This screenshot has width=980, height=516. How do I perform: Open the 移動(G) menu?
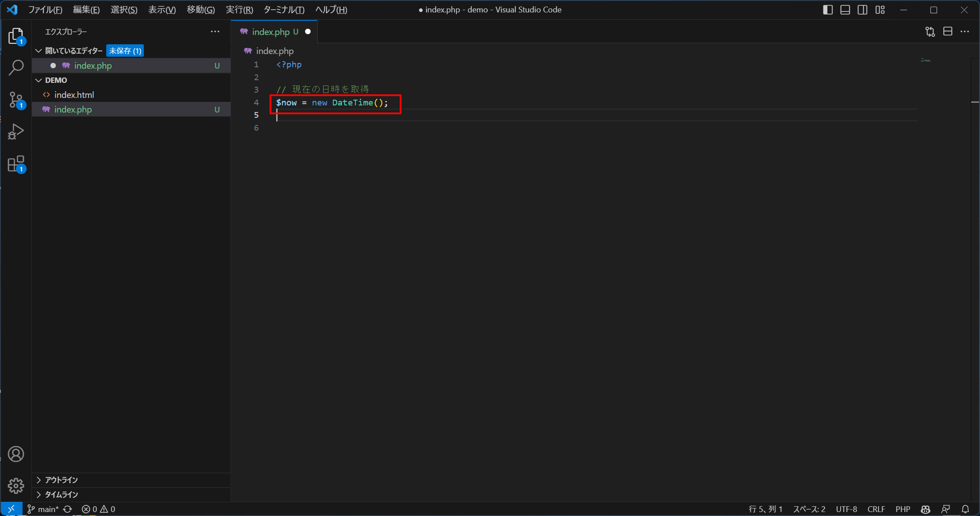pos(201,10)
